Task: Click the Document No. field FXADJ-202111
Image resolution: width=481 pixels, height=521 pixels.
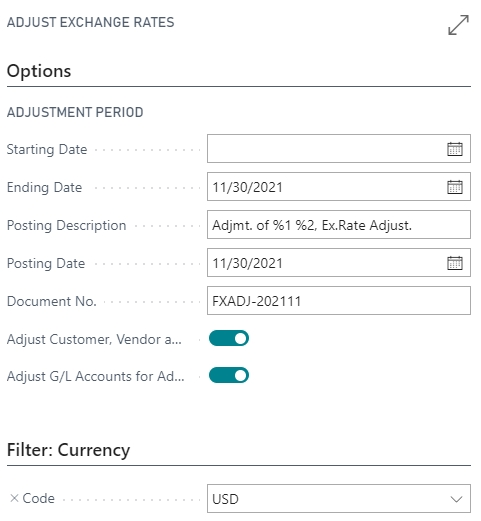Action: [x=339, y=301]
